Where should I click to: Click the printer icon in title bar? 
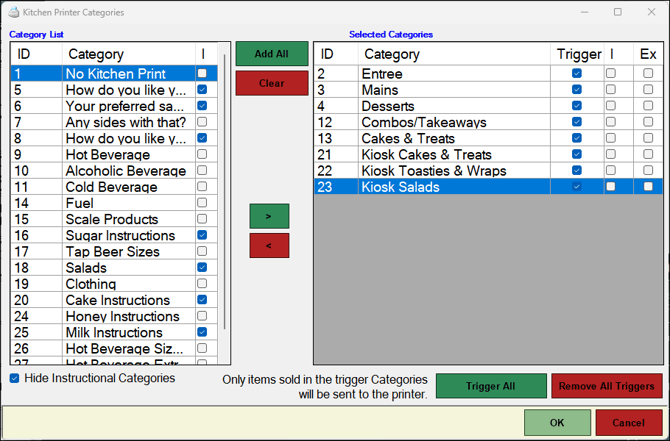pyautogui.click(x=13, y=12)
